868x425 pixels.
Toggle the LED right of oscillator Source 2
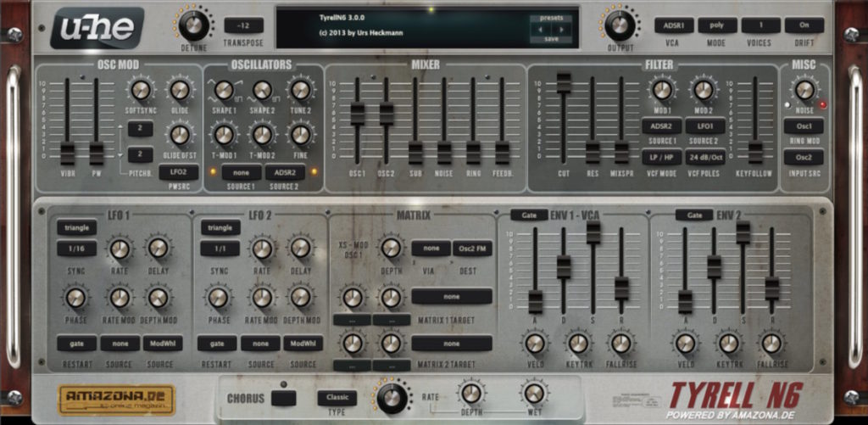[314, 171]
